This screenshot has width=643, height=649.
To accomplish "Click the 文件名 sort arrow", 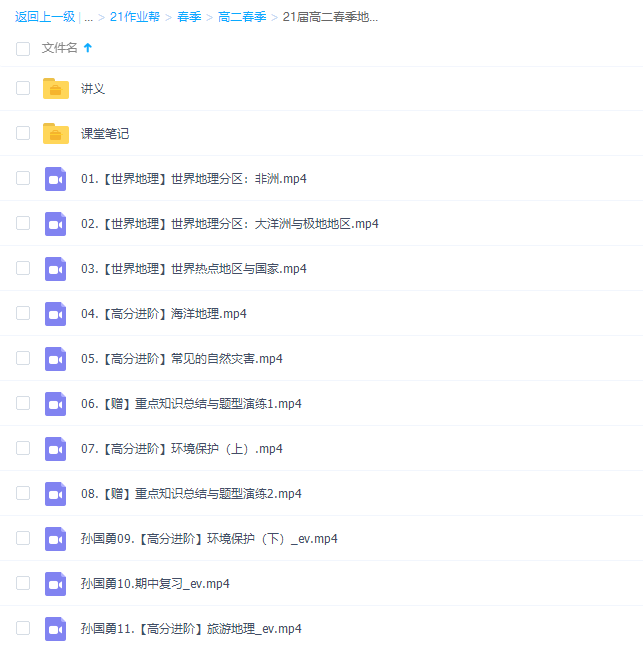I will (x=88, y=48).
